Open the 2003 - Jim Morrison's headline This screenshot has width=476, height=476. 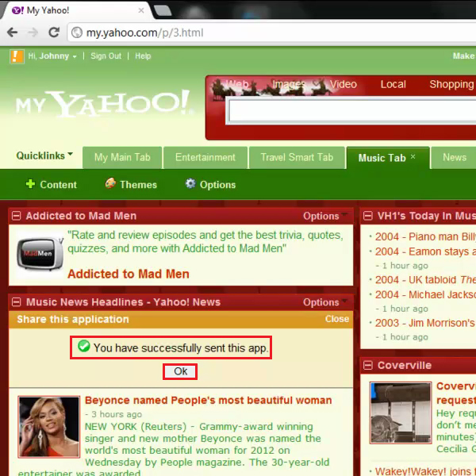pyautogui.click(x=425, y=323)
